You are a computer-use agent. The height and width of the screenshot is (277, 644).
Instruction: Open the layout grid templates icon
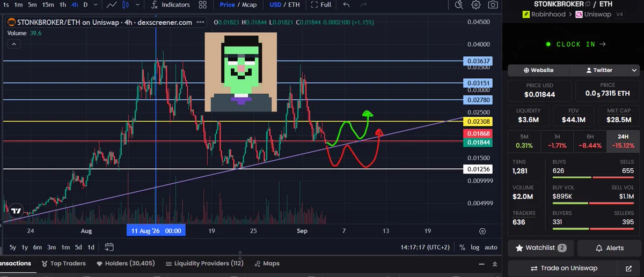click(203, 5)
